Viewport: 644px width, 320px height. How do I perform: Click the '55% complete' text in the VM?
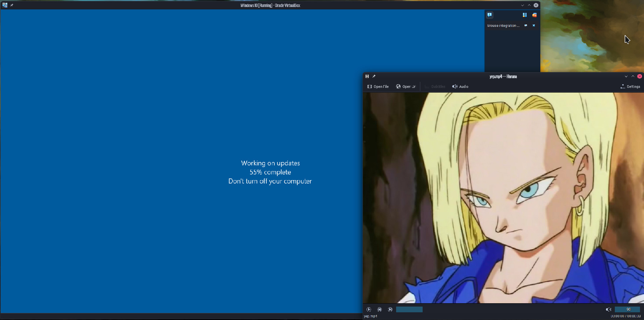click(x=270, y=172)
